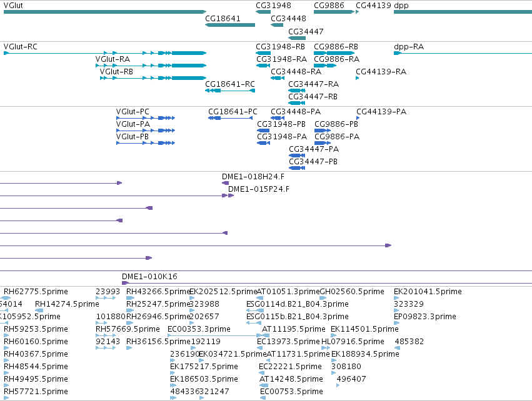Screen dimensions: 532x401
Task: Select the EK201041.5prime EST label
Action: pyautogui.click(x=428, y=292)
